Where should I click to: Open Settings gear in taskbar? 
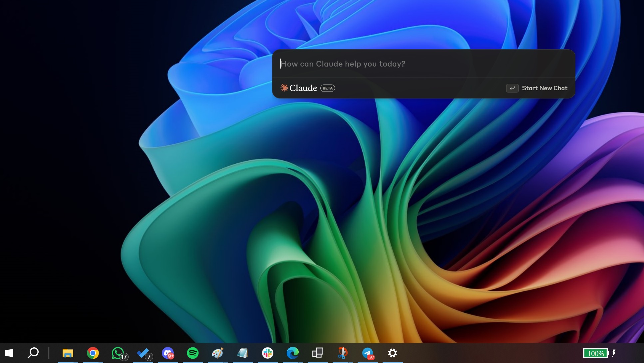pyautogui.click(x=393, y=353)
